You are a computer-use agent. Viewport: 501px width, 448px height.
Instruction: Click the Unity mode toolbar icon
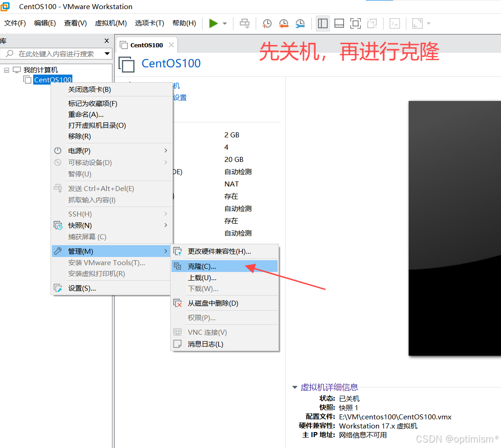(x=372, y=23)
